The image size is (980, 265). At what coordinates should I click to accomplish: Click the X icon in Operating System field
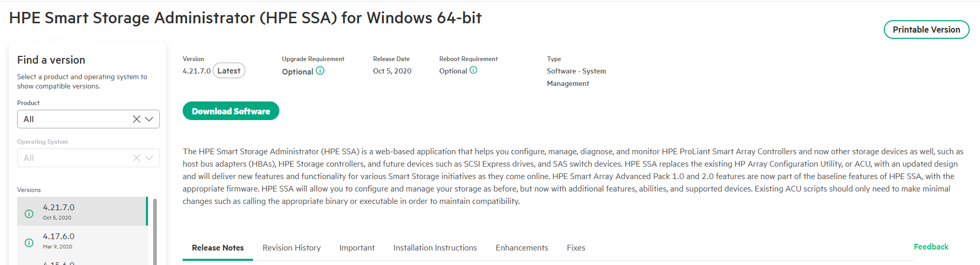(137, 158)
